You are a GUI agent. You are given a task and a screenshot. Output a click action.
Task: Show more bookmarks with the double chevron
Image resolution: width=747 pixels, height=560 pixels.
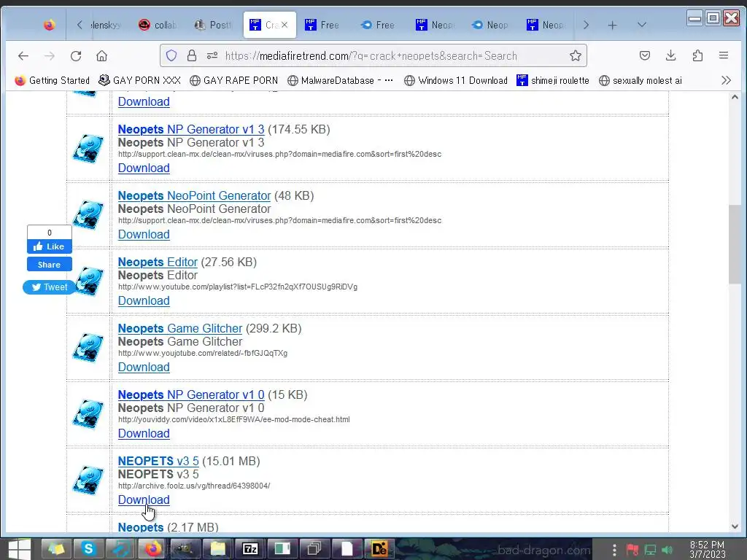(726, 80)
